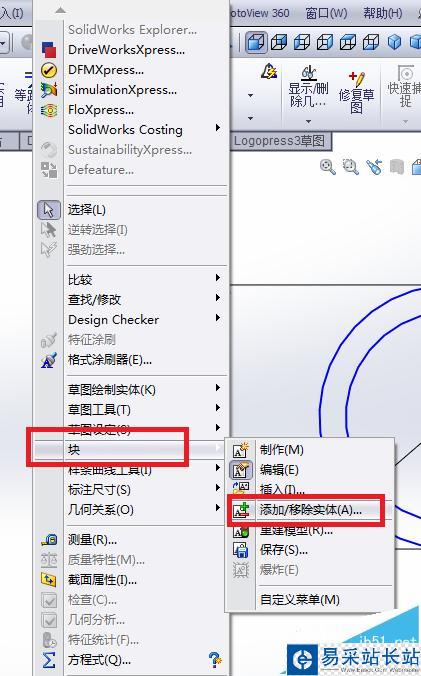Viewport: 421px width, 676px height.
Task: Click the SimulationXpress icon
Action: 49,90
